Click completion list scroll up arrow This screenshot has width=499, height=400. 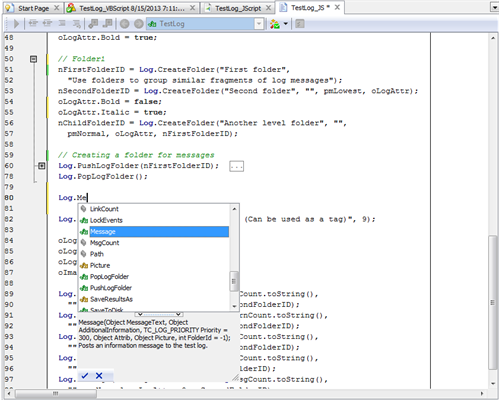[234, 209]
